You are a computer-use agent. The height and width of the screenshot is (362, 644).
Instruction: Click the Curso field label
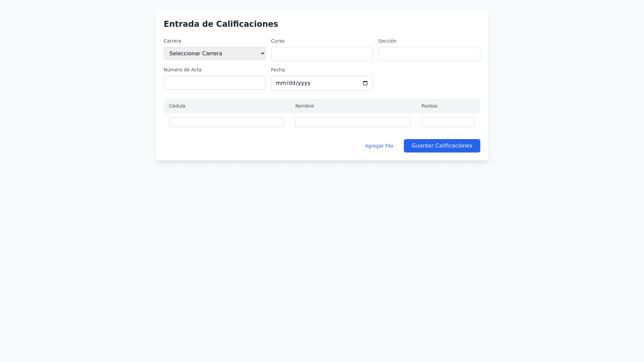click(278, 41)
